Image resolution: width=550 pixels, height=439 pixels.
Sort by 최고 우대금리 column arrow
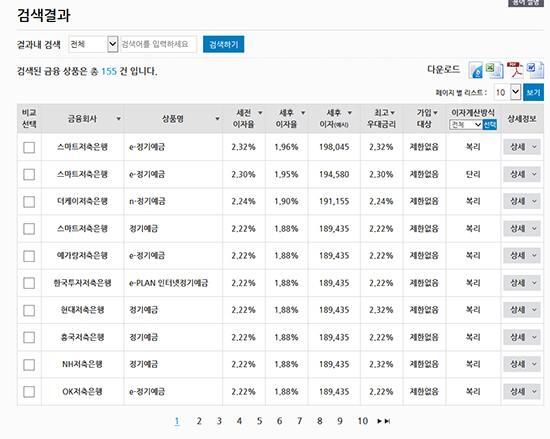[393, 113]
